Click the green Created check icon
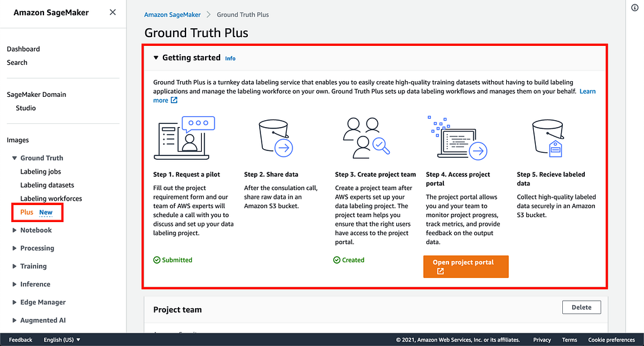The height and width of the screenshot is (346, 644). (x=337, y=260)
